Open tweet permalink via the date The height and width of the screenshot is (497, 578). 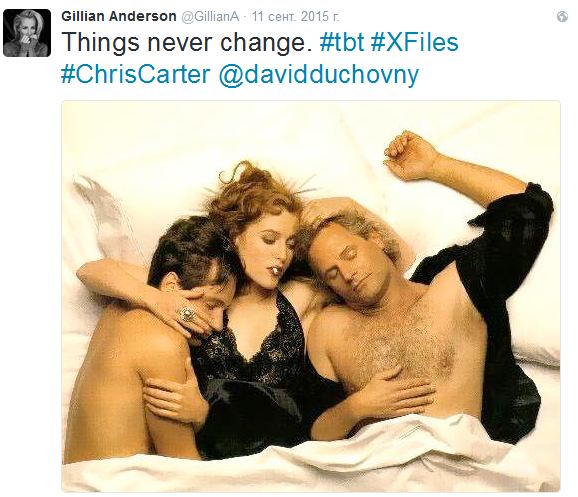(295, 17)
